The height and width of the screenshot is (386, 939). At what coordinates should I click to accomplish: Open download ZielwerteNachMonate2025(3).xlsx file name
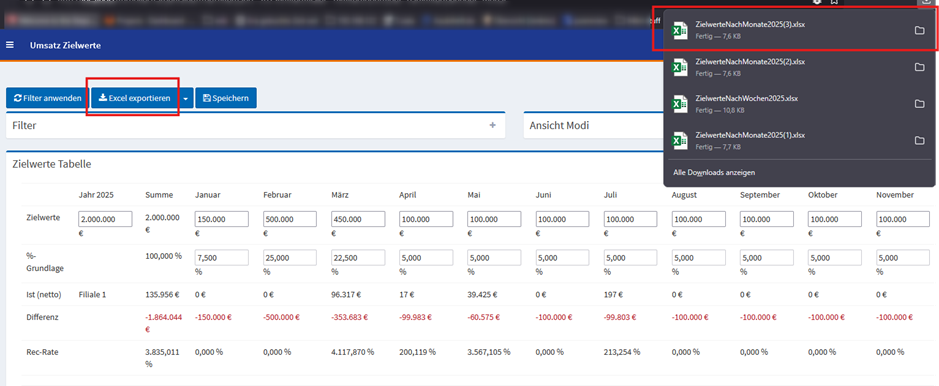(x=750, y=25)
